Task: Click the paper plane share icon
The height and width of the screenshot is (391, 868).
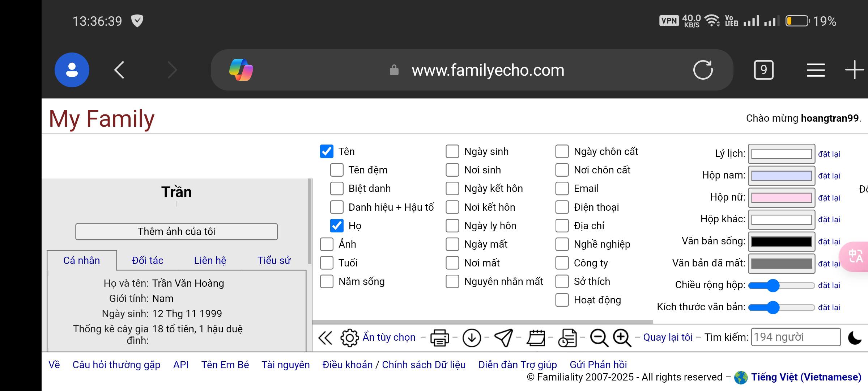Action: coord(503,337)
